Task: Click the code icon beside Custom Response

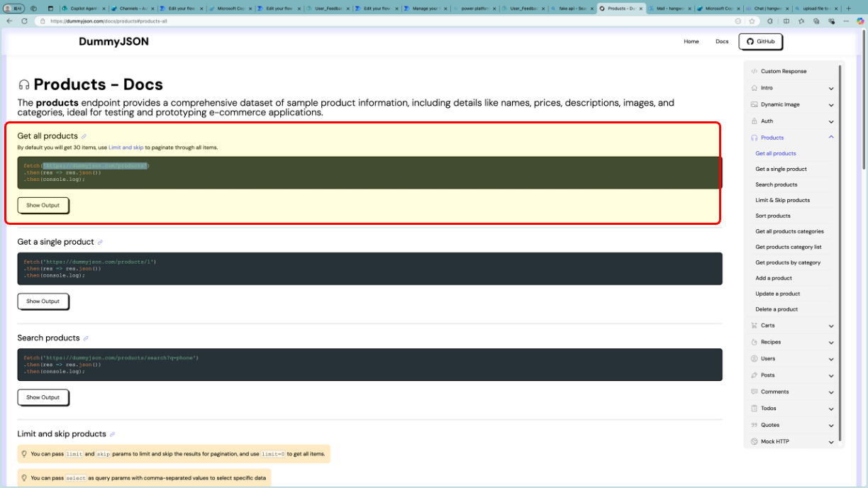Action: (754, 72)
